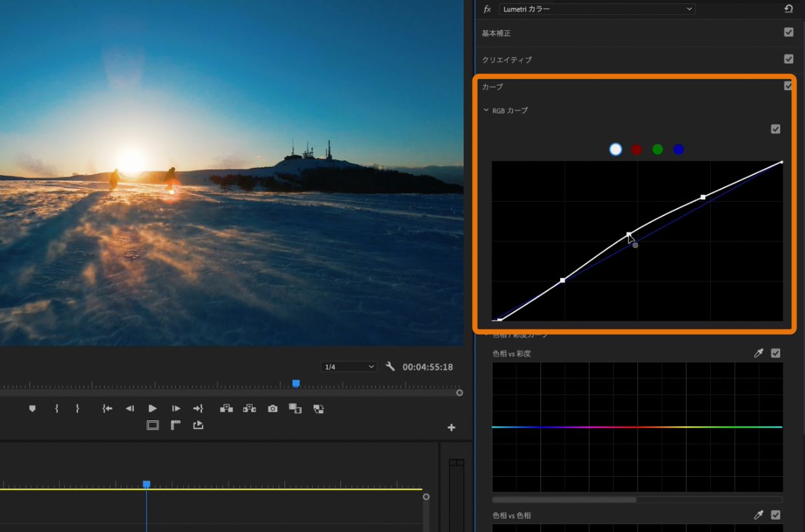Step forward one frame
The height and width of the screenshot is (532, 805).
[176, 409]
